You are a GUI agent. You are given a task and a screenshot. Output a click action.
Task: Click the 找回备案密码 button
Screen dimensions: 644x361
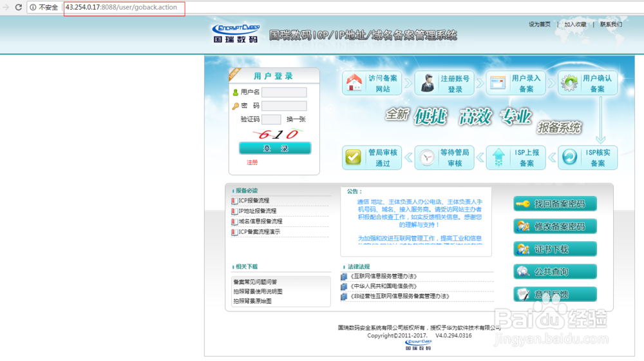point(555,204)
